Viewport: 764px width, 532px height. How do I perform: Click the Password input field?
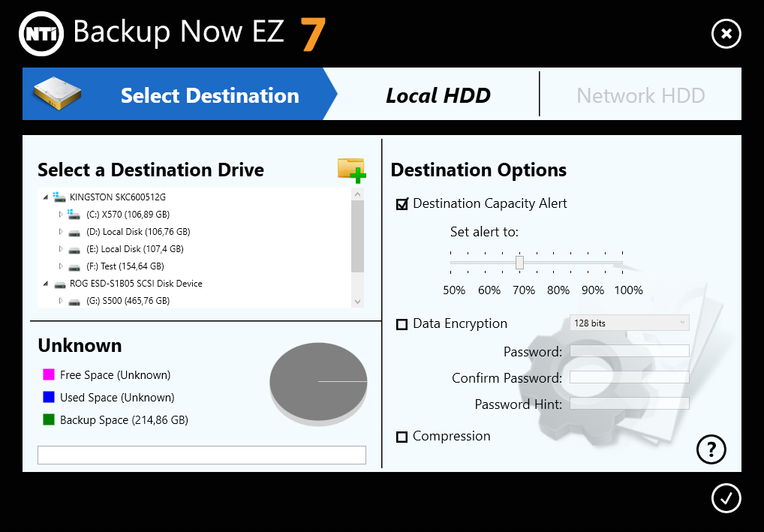click(x=629, y=351)
